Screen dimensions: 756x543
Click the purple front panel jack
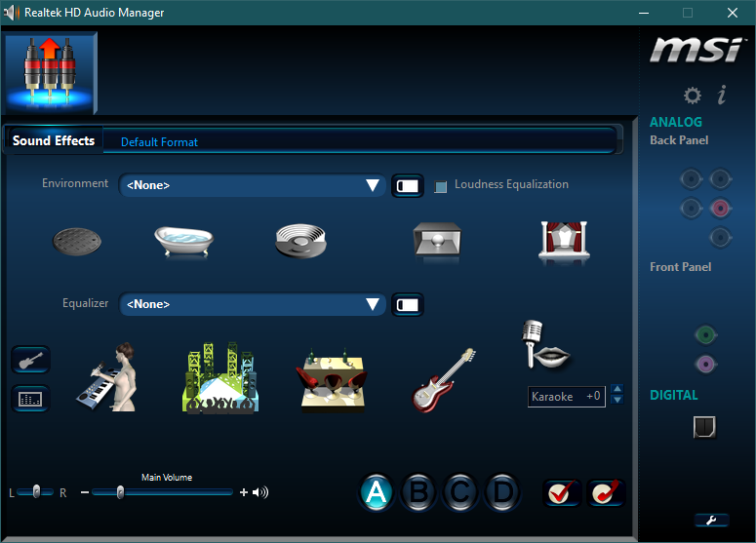click(x=705, y=365)
